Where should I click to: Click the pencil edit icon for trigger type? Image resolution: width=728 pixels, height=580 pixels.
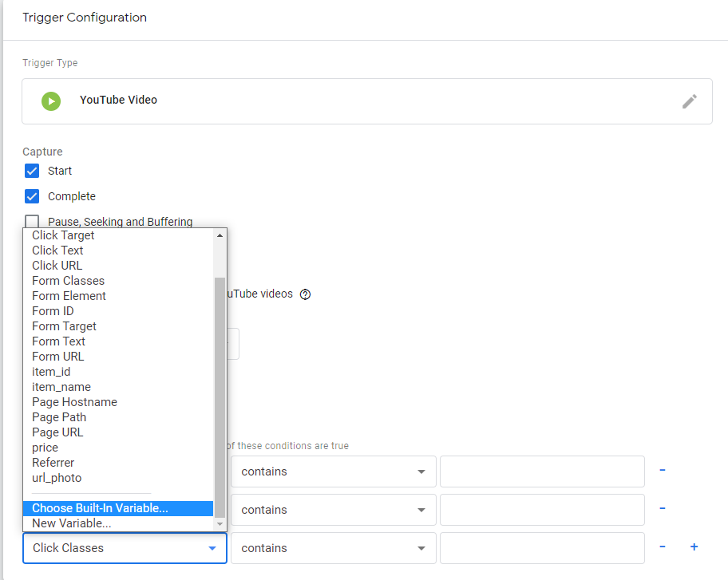(690, 101)
